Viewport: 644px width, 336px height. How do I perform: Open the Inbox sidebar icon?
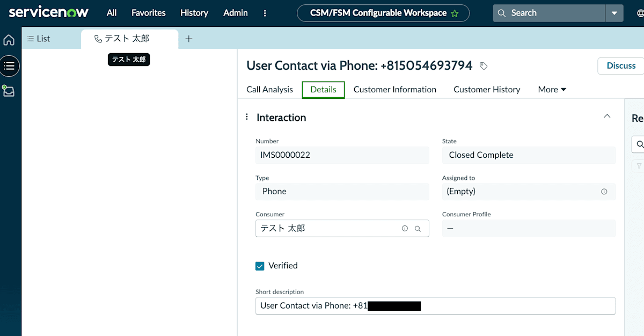coord(8,91)
